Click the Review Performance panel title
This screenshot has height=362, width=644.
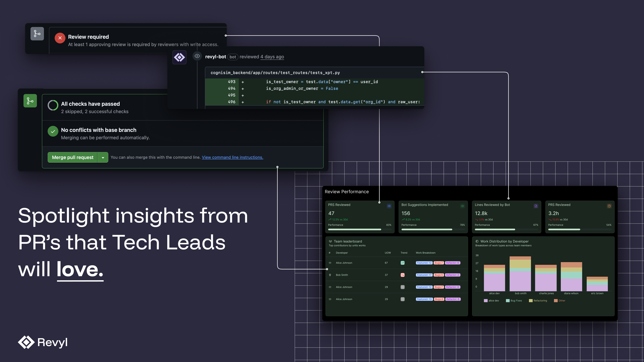point(346,192)
